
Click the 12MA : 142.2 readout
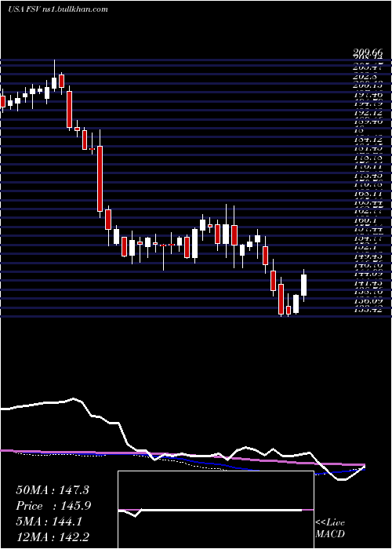[53, 537]
